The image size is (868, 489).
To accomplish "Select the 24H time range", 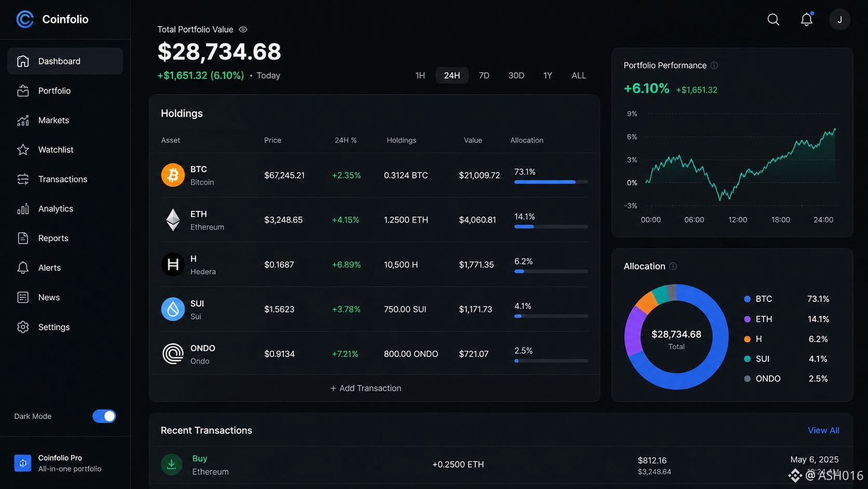I will [x=452, y=75].
